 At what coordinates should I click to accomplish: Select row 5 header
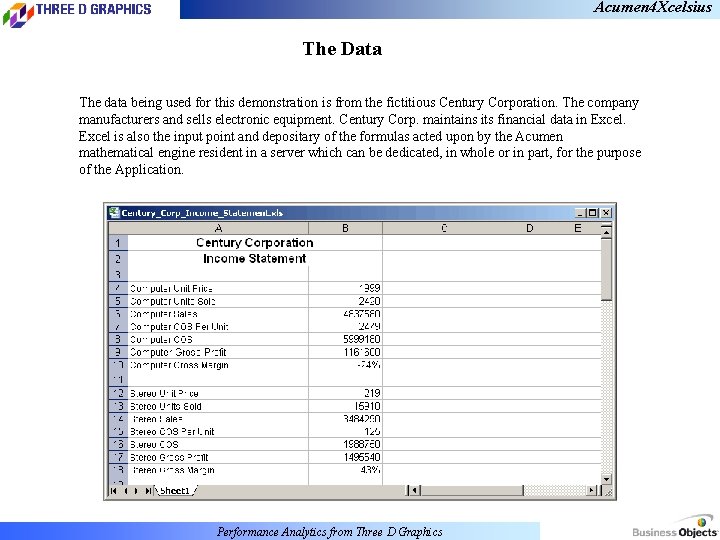[x=118, y=301]
